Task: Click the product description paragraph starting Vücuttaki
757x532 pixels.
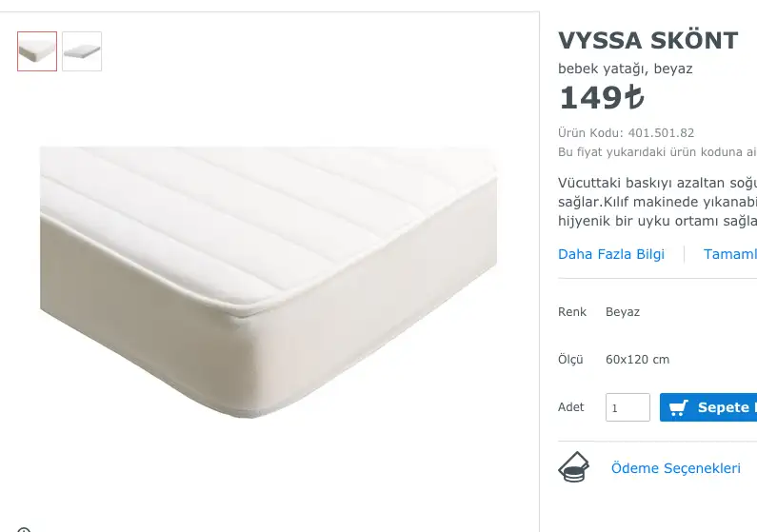Action: tap(658, 202)
